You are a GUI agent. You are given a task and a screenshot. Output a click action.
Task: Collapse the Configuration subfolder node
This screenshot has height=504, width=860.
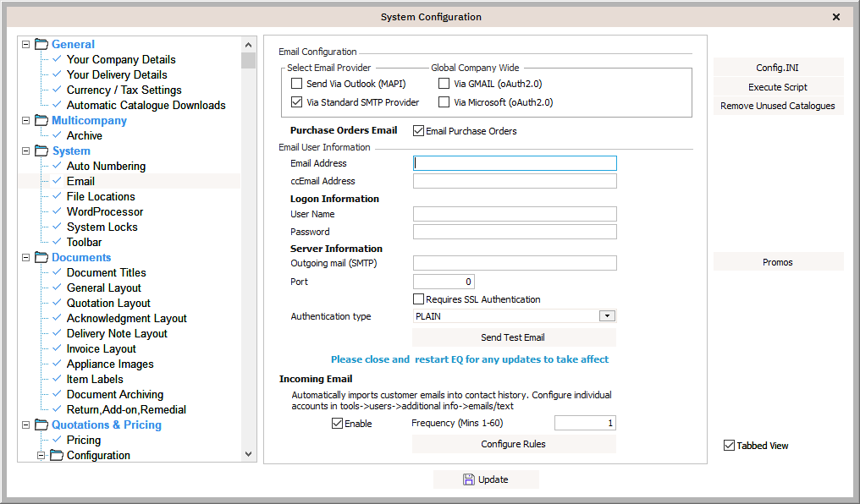click(x=41, y=455)
